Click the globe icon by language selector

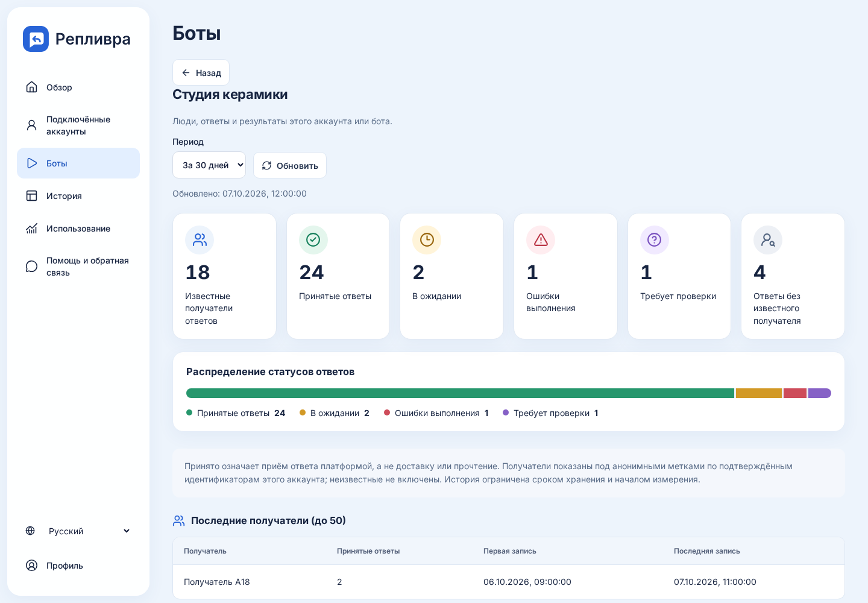pyautogui.click(x=30, y=531)
